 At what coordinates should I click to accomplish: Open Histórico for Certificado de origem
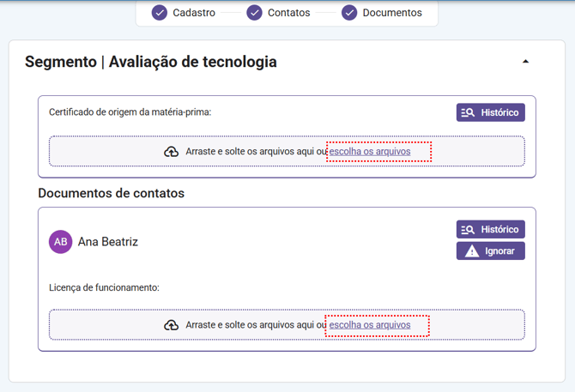pyautogui.click(x=490, y=112)
